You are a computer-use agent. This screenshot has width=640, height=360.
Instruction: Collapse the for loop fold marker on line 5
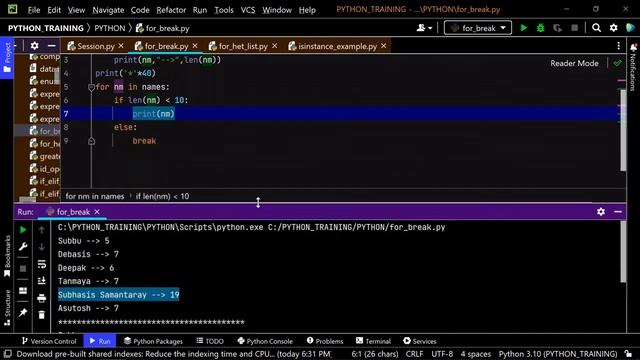coord(91,87)
